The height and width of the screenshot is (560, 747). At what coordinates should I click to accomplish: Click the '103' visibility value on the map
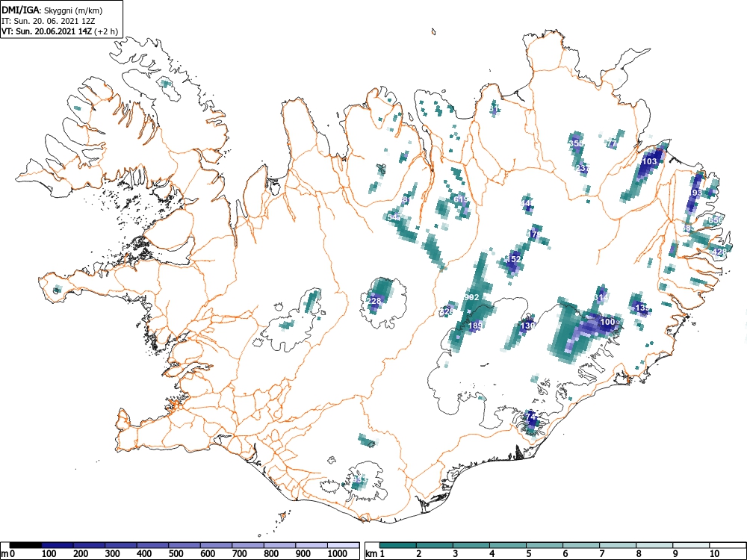click(x=649, y=161)
